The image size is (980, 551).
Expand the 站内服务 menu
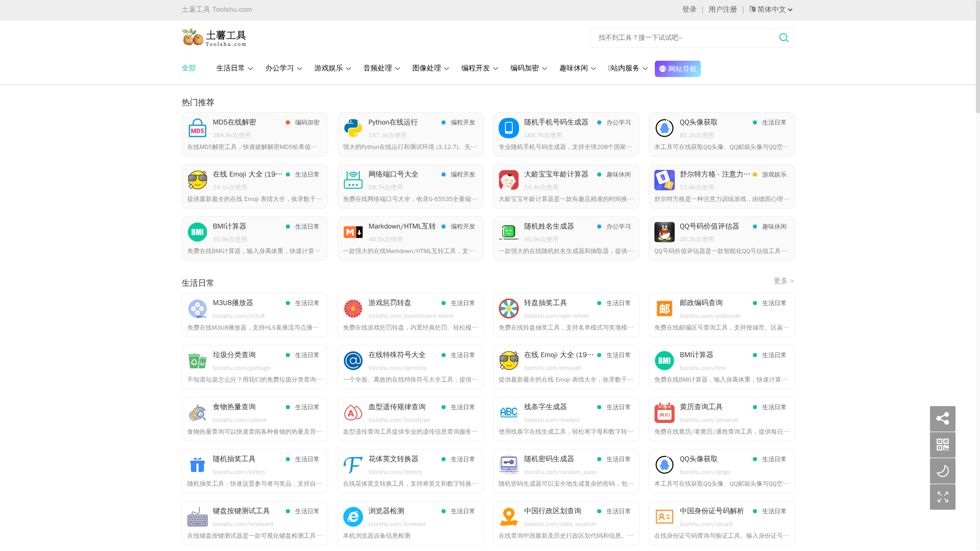coord(628,68)
